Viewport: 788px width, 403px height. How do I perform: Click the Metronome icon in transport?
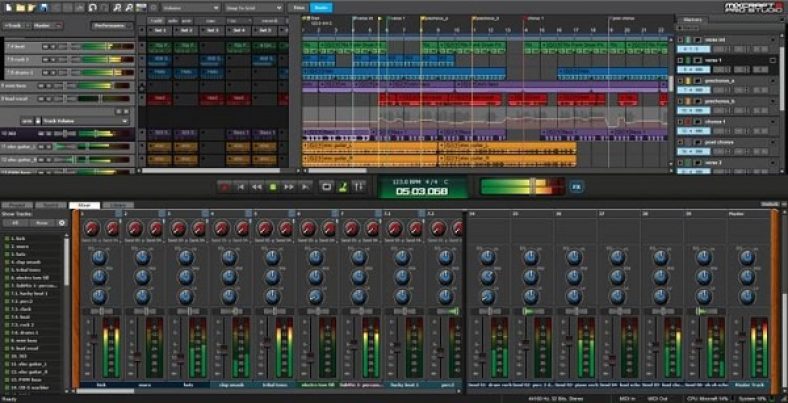342,186
